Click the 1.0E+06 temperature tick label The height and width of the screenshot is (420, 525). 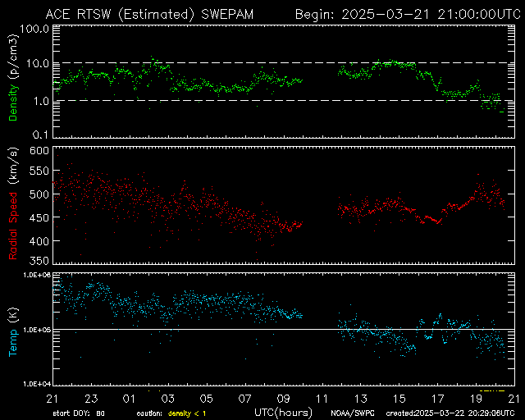pos(36,275)
